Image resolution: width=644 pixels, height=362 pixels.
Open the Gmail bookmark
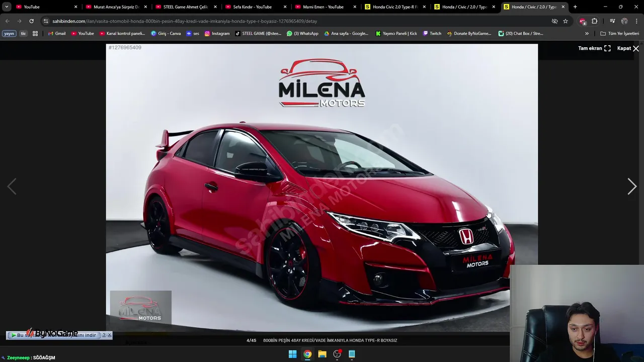pyautogui.click(x=56, y=34)
